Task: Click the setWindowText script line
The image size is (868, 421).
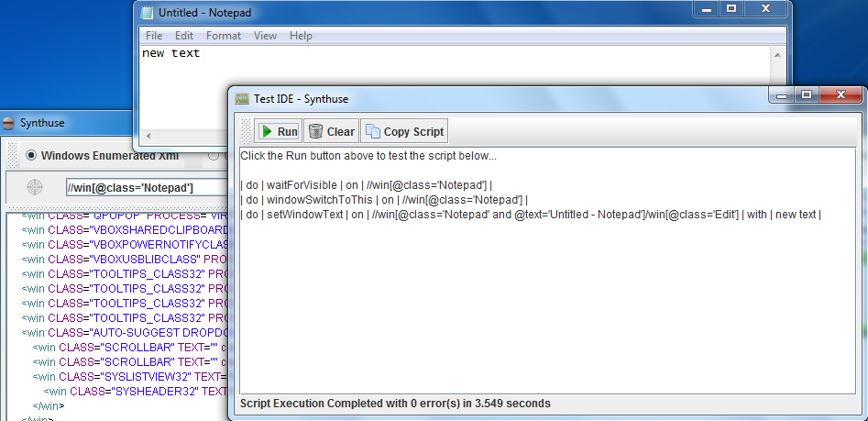Action: [532, 215]
